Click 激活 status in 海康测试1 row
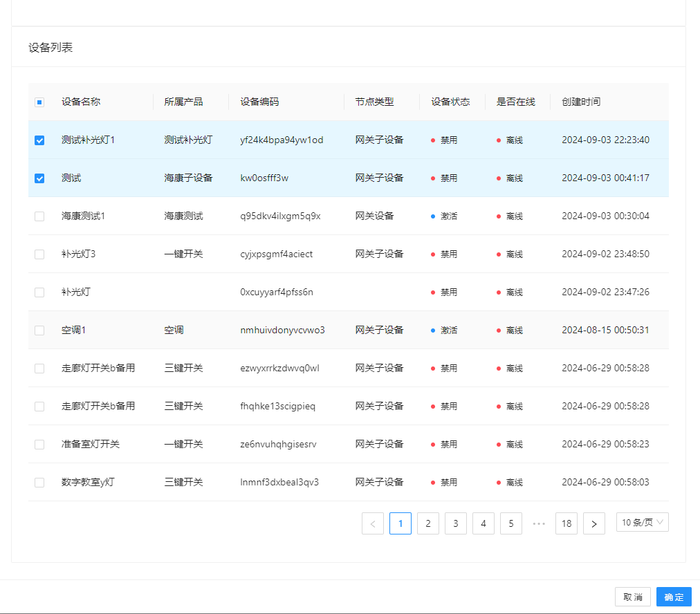700x614 pixels. pos(449,216)
